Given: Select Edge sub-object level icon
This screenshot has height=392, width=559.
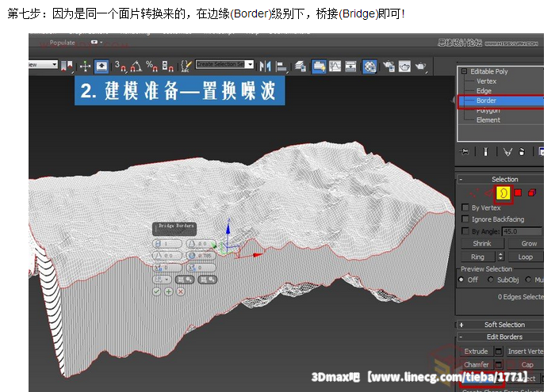Looking at the screenshot, I should [x=488, y=193].
